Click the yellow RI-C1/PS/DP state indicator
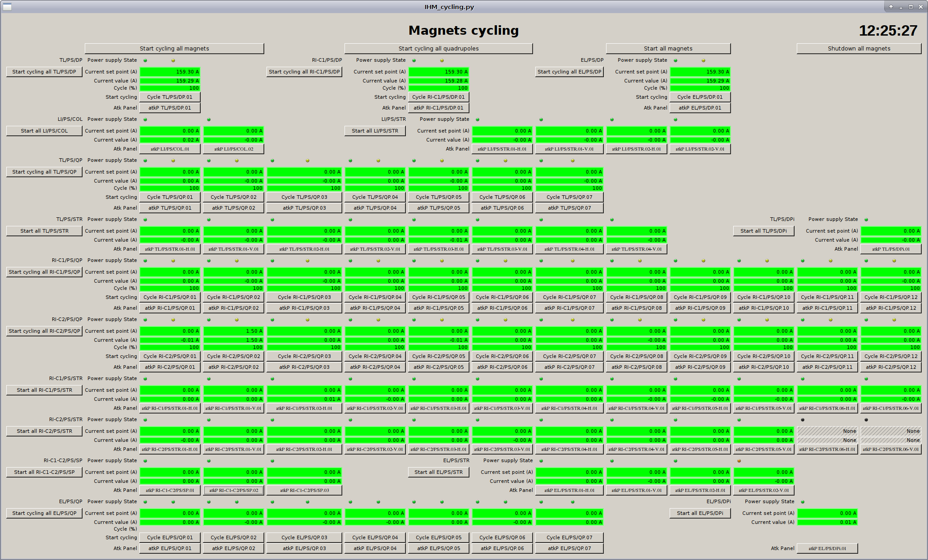 pyautogui.click(x=441, y=60)
